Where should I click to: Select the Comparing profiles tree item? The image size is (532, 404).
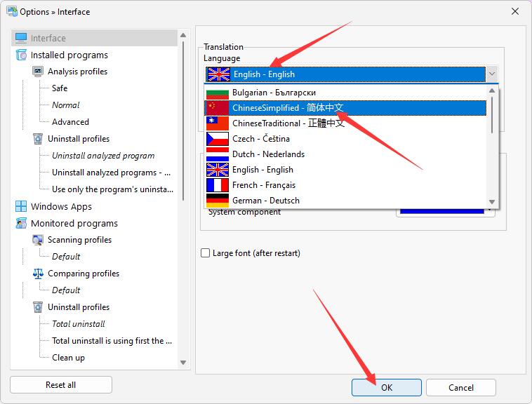coord(84,274)
